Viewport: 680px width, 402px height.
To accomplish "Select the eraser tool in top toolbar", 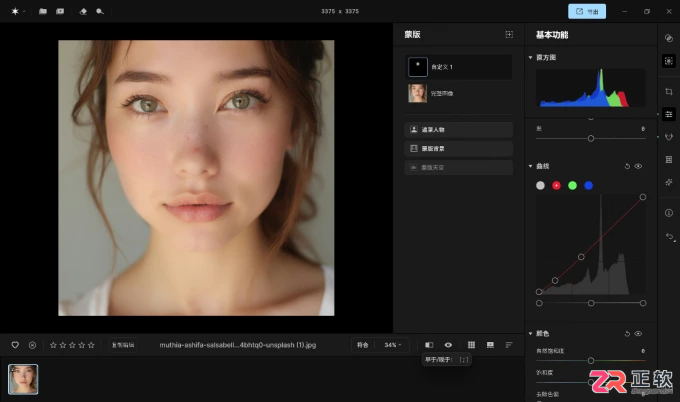I will click(83, 11).
